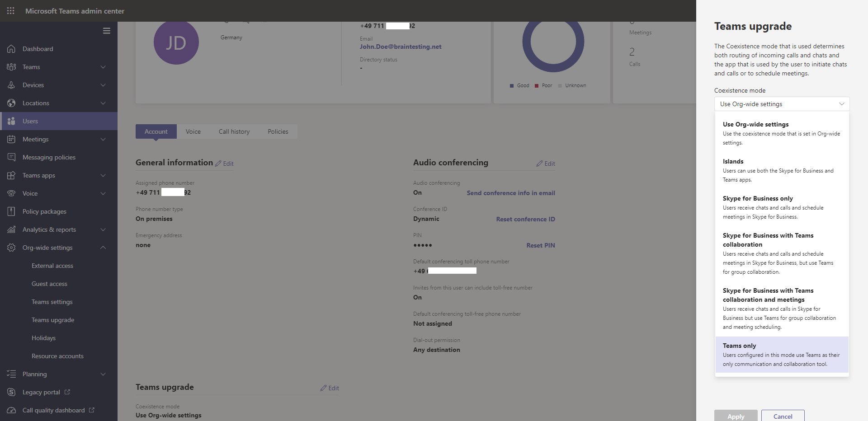Image resolution: width=868 pixels, height=421 pixels.
Task: Expand the Planning sidebar chevron
Action: [x=103, y=374]
